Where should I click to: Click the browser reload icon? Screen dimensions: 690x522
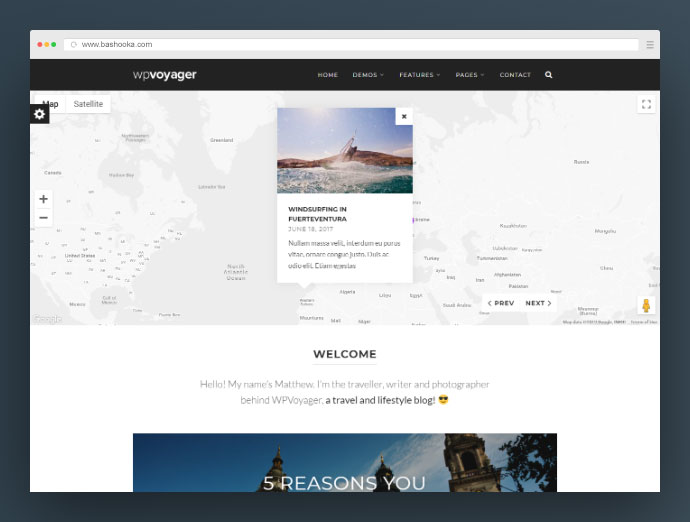(73, 44)
